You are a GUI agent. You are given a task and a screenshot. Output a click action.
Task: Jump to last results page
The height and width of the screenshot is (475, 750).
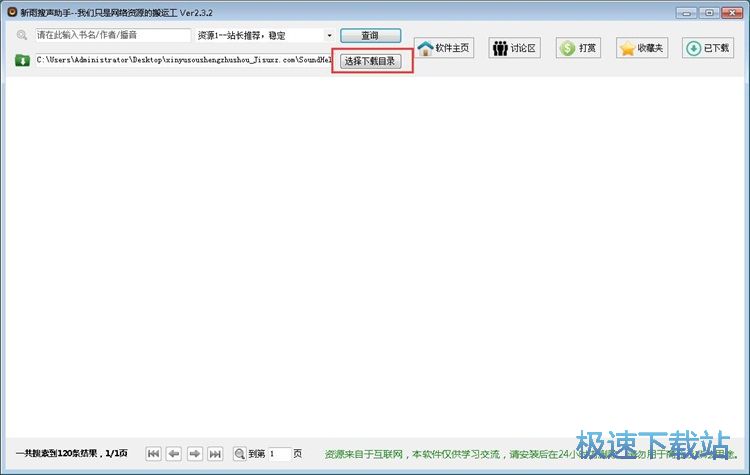point(215,453)
